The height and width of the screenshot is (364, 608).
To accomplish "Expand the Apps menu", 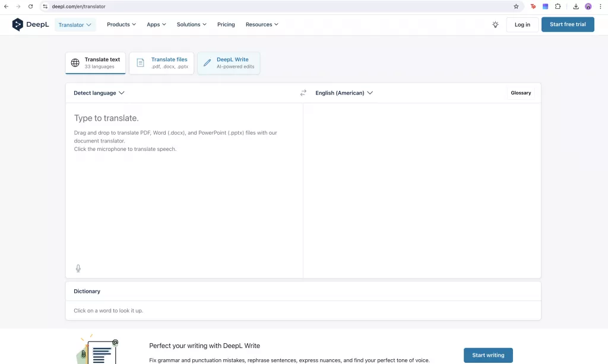I will pos(156,24).
